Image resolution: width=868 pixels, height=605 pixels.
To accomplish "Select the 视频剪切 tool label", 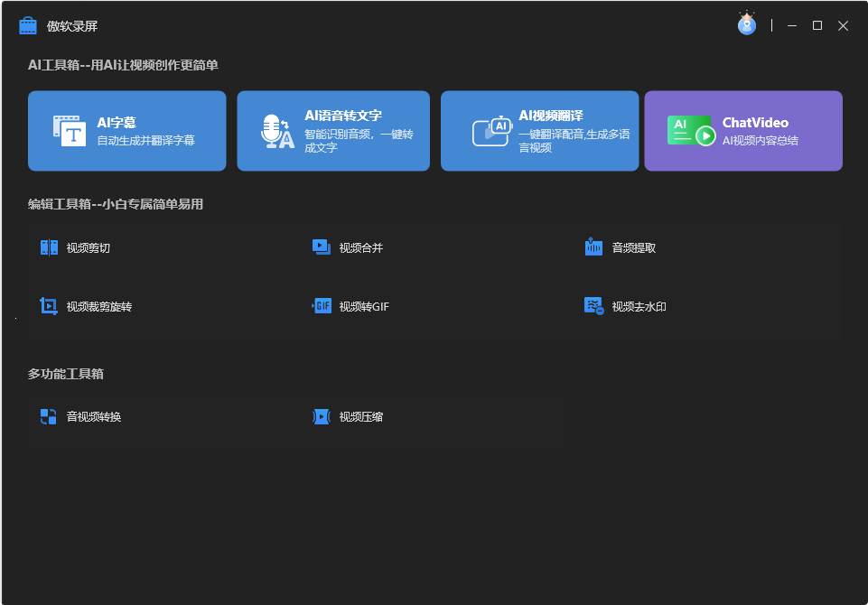I will tap(88, 248).
